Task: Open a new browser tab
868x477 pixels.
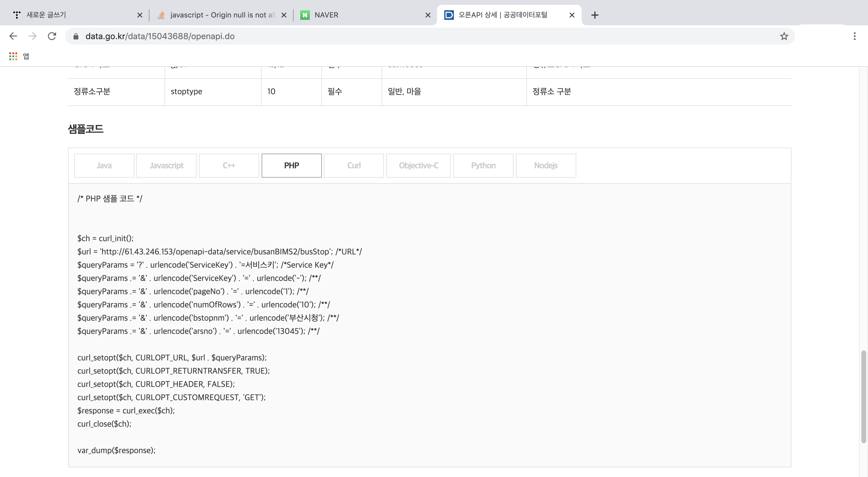Action: [x=595, y=15]
